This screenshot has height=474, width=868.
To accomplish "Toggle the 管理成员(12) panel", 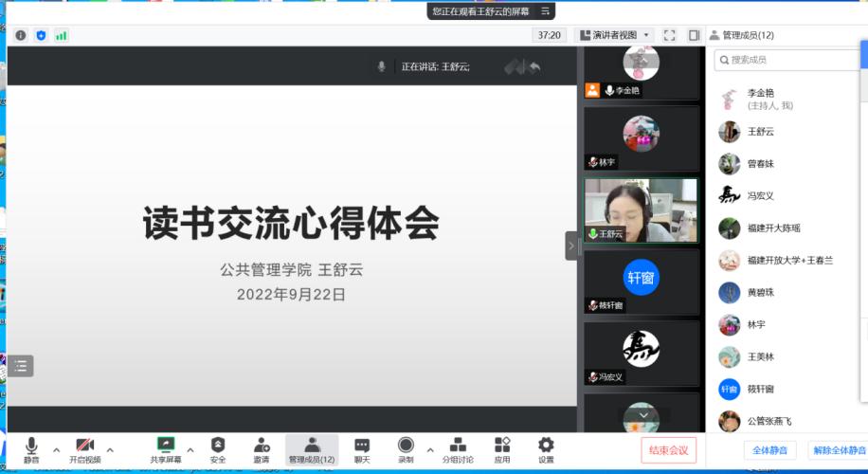I will (x=312, y=446).
